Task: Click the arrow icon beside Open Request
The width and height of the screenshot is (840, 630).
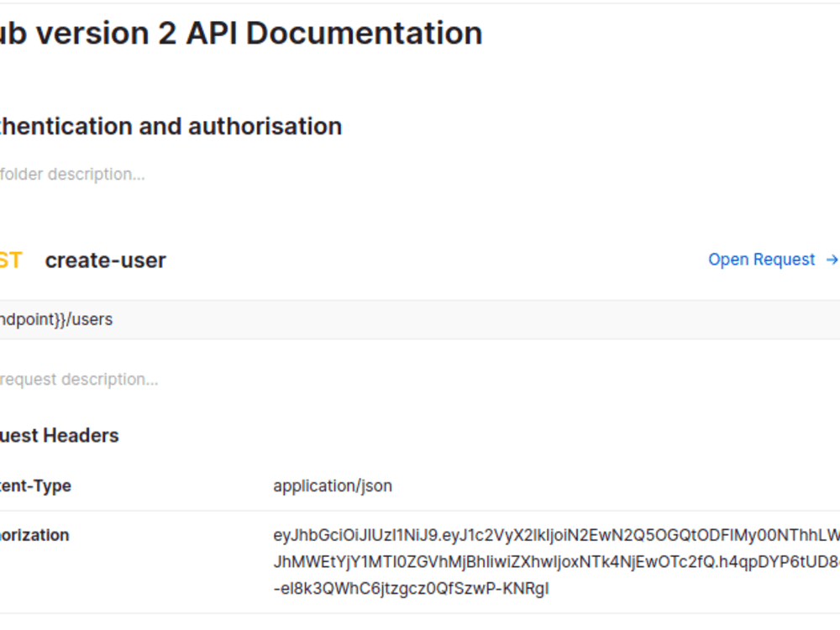Action: point(832,260)
